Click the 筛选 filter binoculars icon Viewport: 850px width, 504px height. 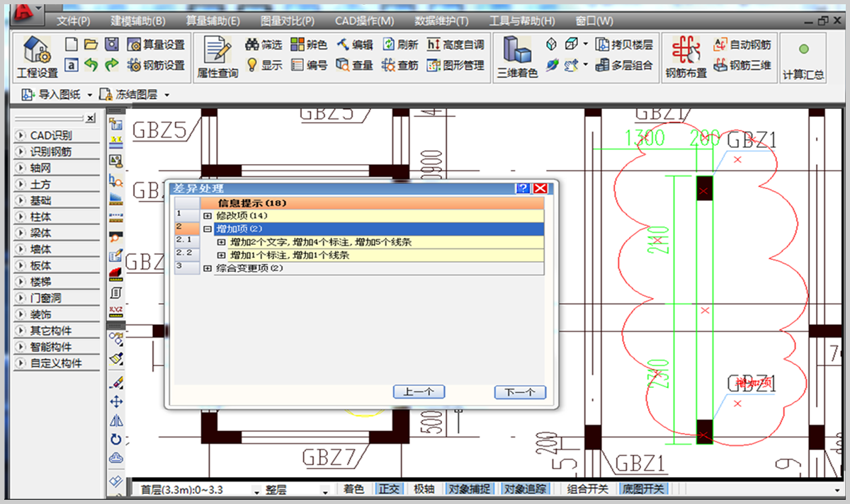click(x=252, y=45)
